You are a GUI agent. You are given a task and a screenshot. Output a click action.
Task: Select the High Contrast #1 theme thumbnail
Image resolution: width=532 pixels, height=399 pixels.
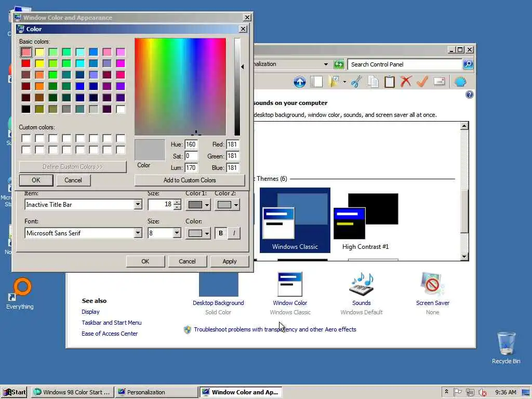pos(366,220)
